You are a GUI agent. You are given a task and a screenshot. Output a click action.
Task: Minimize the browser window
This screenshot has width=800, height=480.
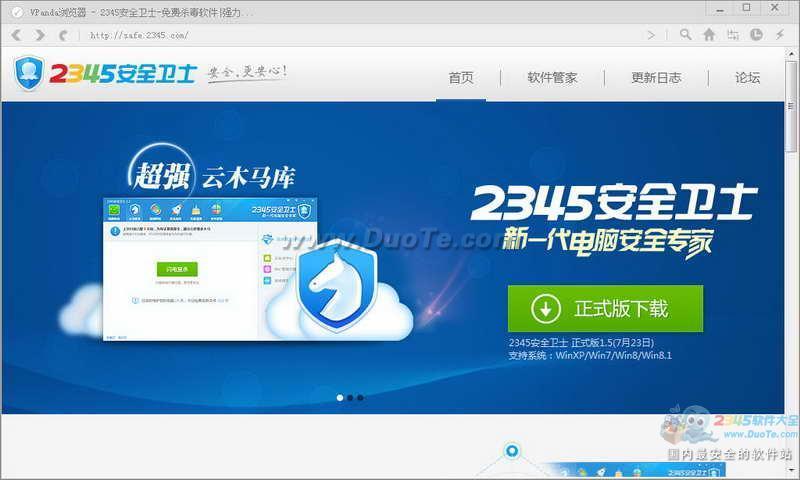click(x=720, y=9)
